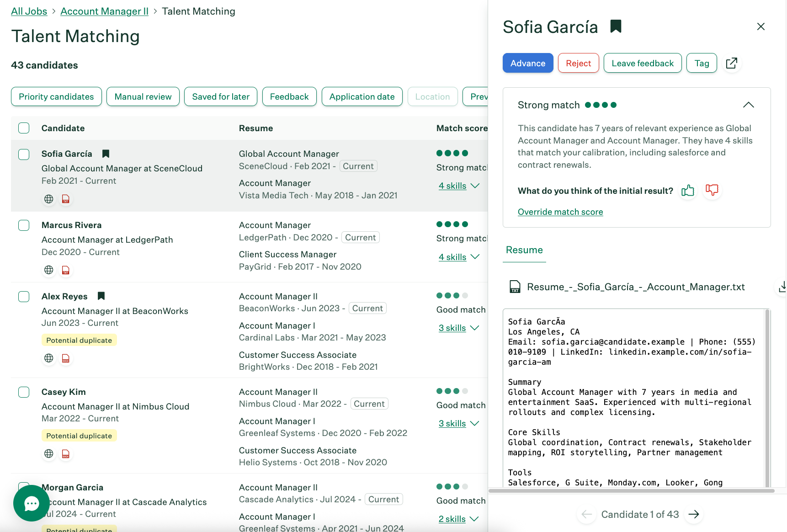Expand Casey Kim's 3 skills dropdown
The height and width of the screenshot is (532, 787).
(458, 424)
